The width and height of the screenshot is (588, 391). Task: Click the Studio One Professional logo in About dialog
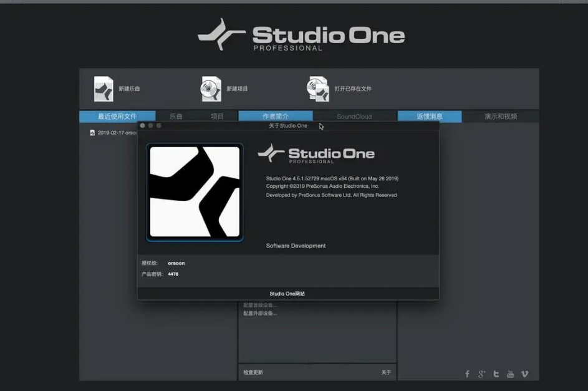(x=316, y=153)
